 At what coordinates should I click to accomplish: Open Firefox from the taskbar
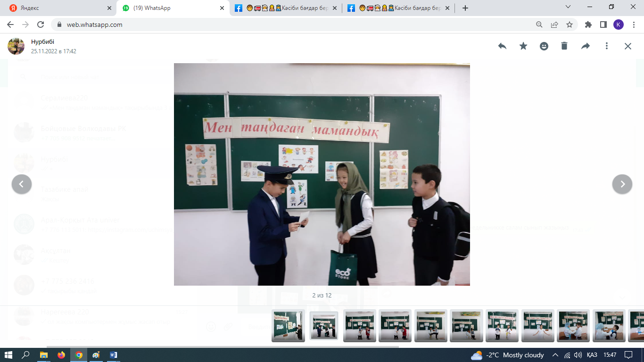pos(61,355)
